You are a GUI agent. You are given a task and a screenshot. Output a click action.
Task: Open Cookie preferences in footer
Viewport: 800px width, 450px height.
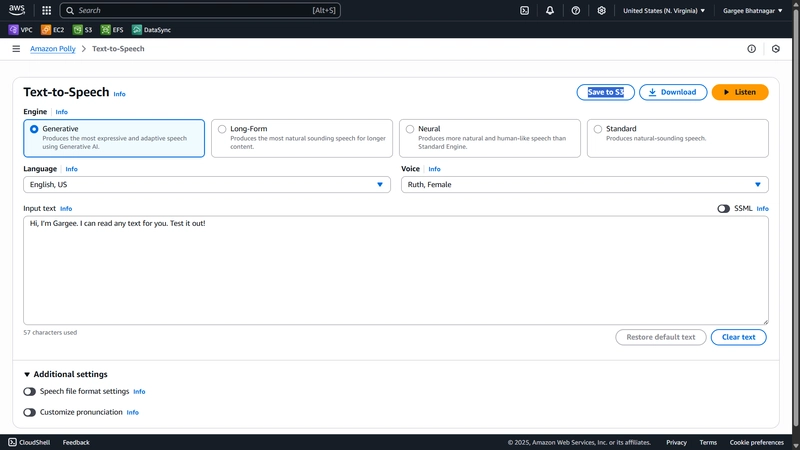757,442
